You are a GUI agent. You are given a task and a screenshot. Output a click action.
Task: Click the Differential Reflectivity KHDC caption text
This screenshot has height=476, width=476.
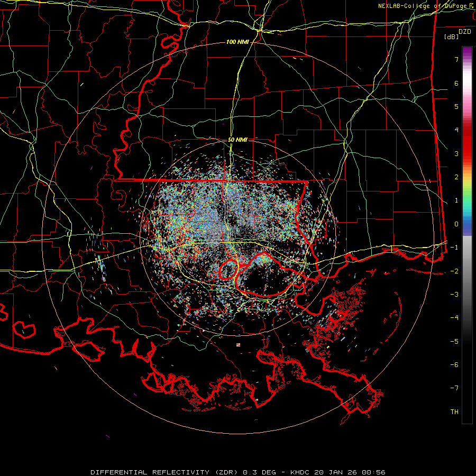pos(237,472)
